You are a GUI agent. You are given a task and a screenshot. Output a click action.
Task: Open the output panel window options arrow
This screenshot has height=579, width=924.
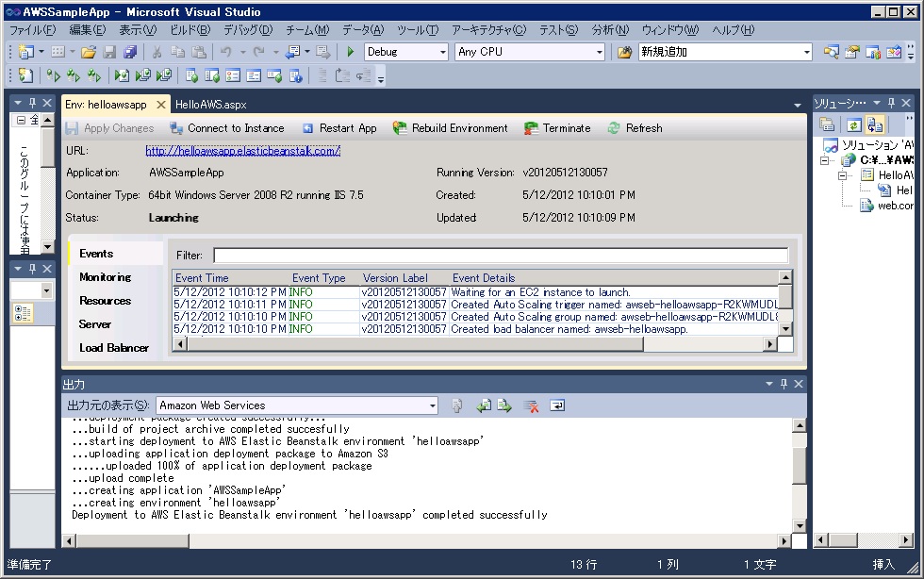coord(769,384)
